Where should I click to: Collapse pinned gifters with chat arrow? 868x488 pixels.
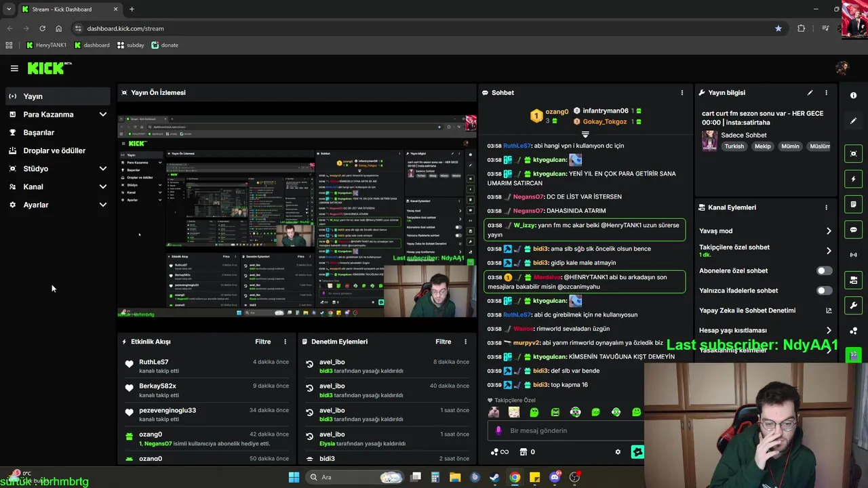point(585,134)
